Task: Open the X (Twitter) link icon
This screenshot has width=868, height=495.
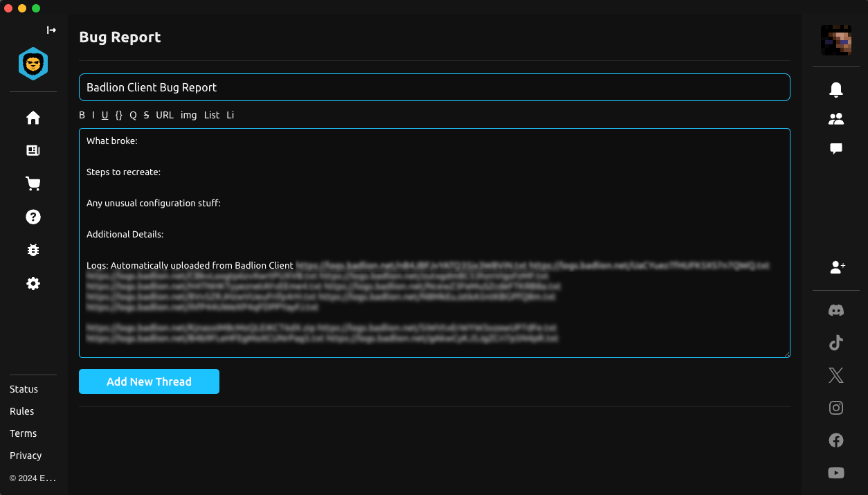Action: tap(836, 375)
